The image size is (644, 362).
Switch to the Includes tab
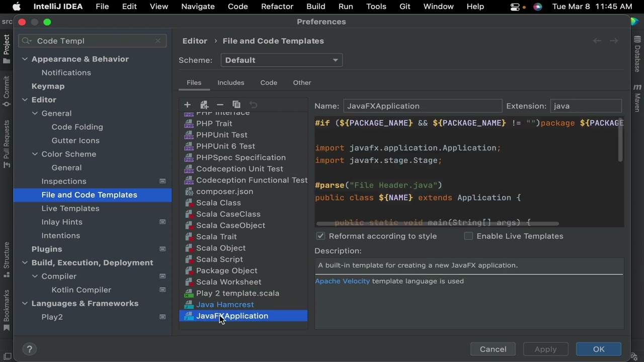[x=231, y=82]
